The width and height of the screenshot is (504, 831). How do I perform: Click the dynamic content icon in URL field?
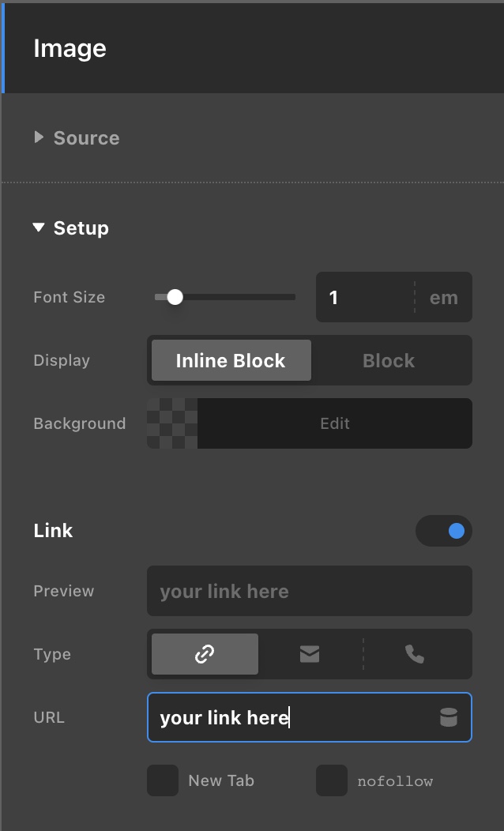coord(449,717)
